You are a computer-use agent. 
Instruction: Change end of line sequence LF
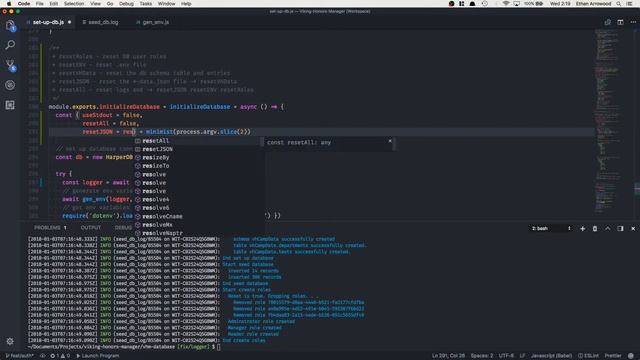tap(522, 356)
